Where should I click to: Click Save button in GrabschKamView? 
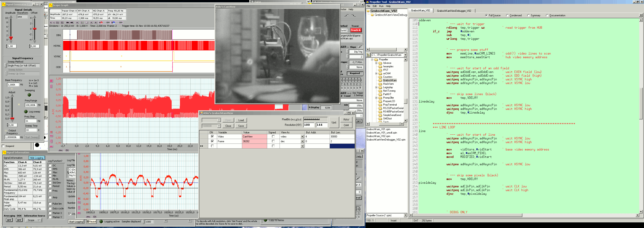pos(241,126)
